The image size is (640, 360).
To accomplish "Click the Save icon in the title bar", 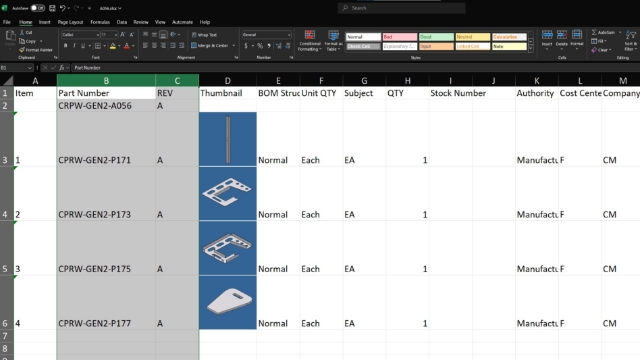I will coord(52,8).
